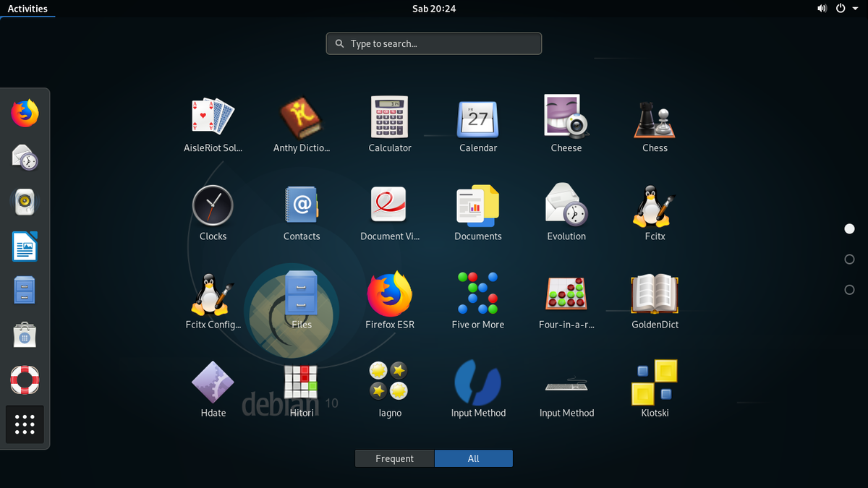Image resolution: width=868 pixels, height=488 pixels.
Task: Toggle Show Applications grid button in dock
Action: click(x=25, y=424)
